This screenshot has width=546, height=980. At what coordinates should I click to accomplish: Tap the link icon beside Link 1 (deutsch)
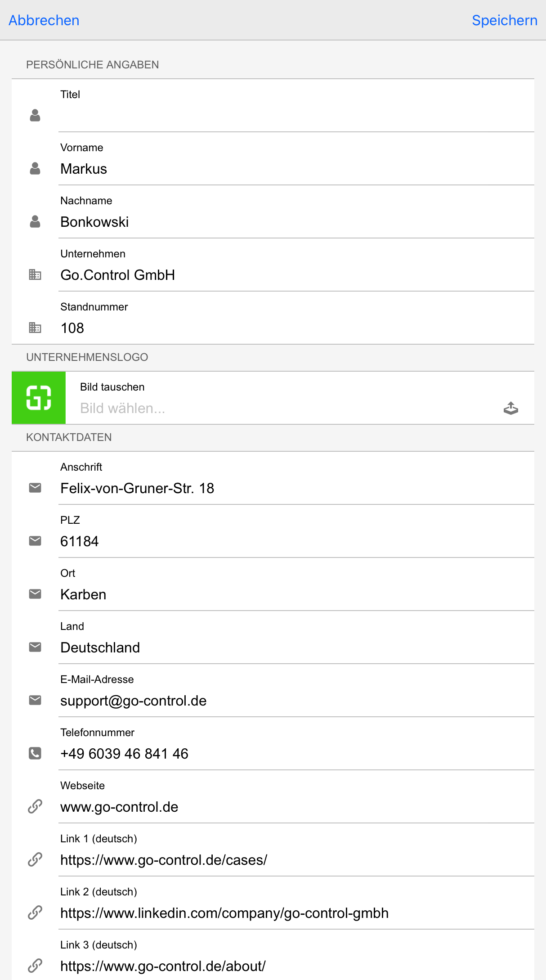[x=35, y=859]
